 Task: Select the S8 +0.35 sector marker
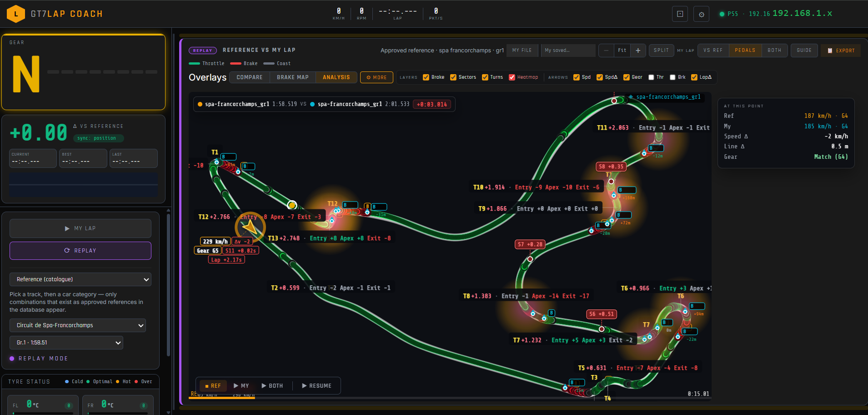point(611,167)
